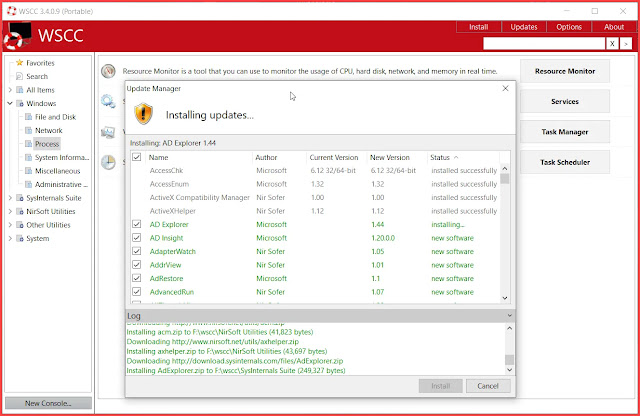The height and width of the screenshot is (416, 640).
Task: Click the Other Utilities folder icon
Action: click(20, 225)
